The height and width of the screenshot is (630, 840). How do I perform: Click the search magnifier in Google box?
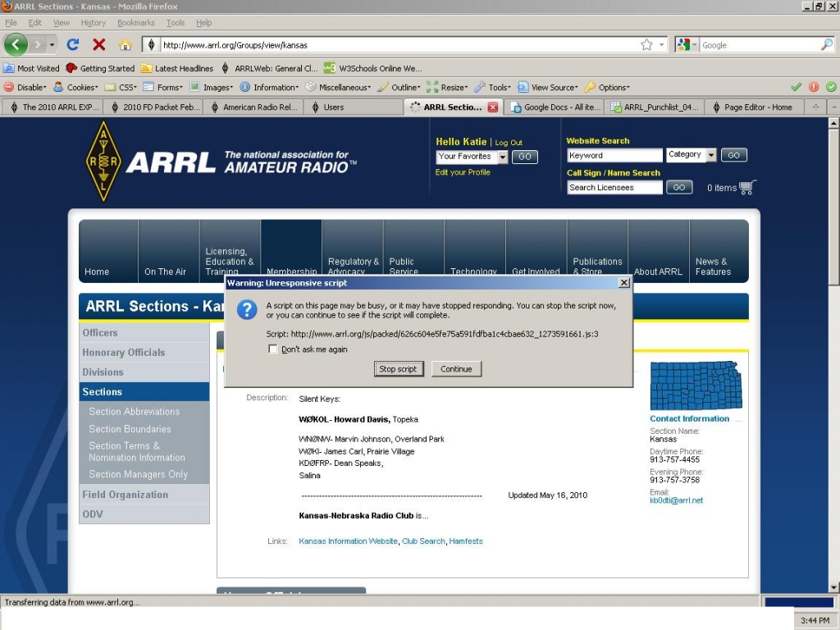pyautogui.click(x=827, y=45)
